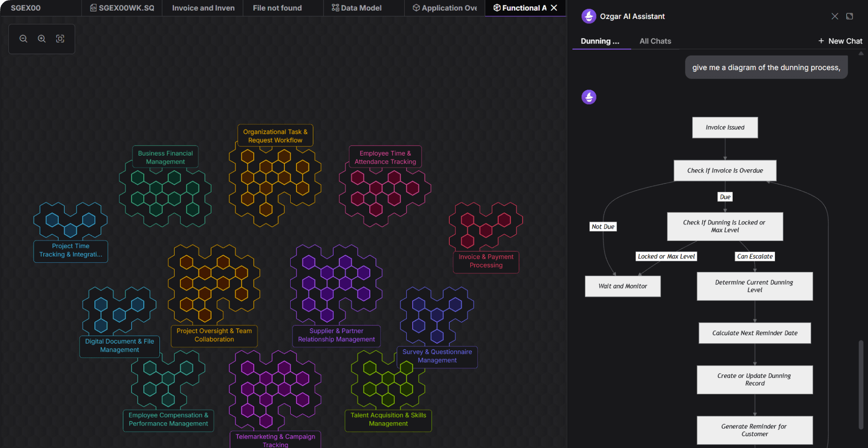Image resolution: width=868 pixels, height=448 pixels.
Task: Start a New Chat
Action: 840,41
